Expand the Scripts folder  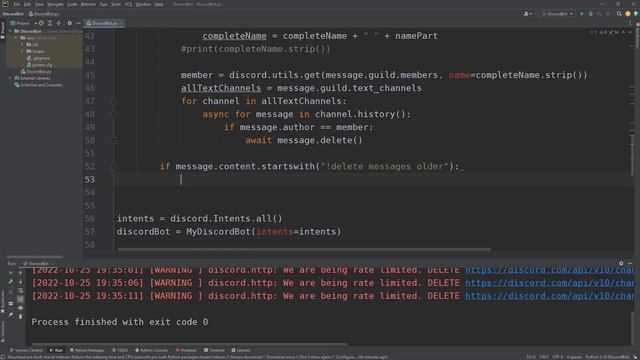(22, 51)
